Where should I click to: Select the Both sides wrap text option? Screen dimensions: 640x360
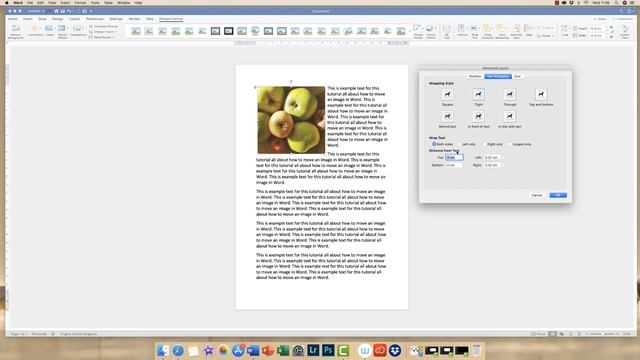click(x=442, y=144)
